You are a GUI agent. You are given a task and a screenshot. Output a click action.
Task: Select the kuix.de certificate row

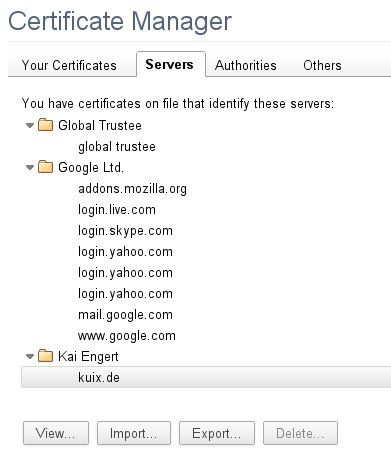206,377
